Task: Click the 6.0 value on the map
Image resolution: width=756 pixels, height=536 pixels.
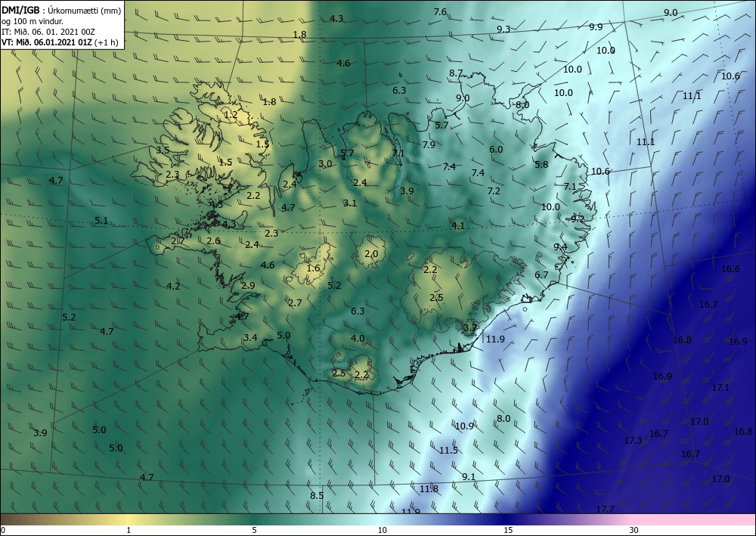Action: click(496, 150)
